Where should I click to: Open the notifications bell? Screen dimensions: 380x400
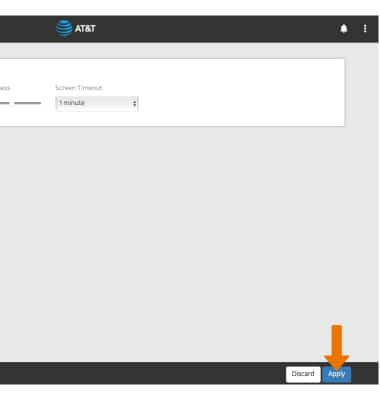point(344,29)
